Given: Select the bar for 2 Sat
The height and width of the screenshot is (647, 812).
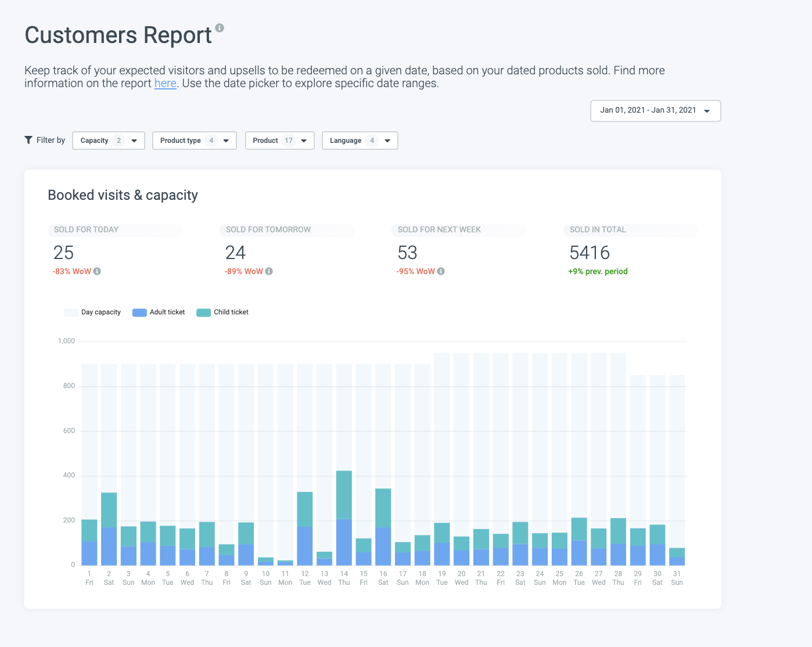Looking at the screenshot, I should (x=109, y=529).
